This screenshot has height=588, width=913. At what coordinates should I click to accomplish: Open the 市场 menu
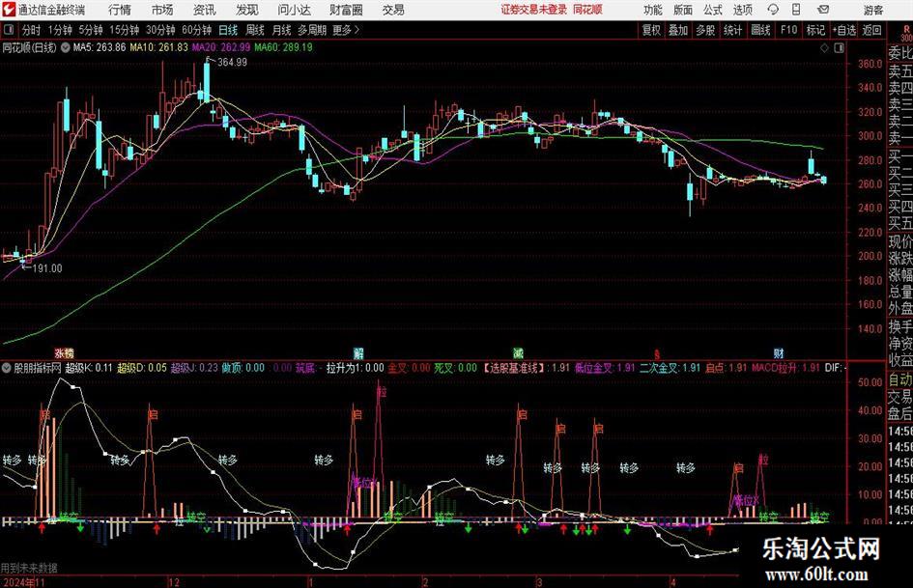pyautogui.click(x=162, y=10)
